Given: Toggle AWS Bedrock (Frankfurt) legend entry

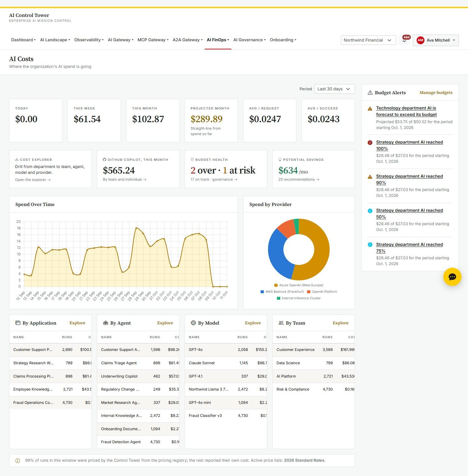Looking at the screenshot, I should coord(282,291).
